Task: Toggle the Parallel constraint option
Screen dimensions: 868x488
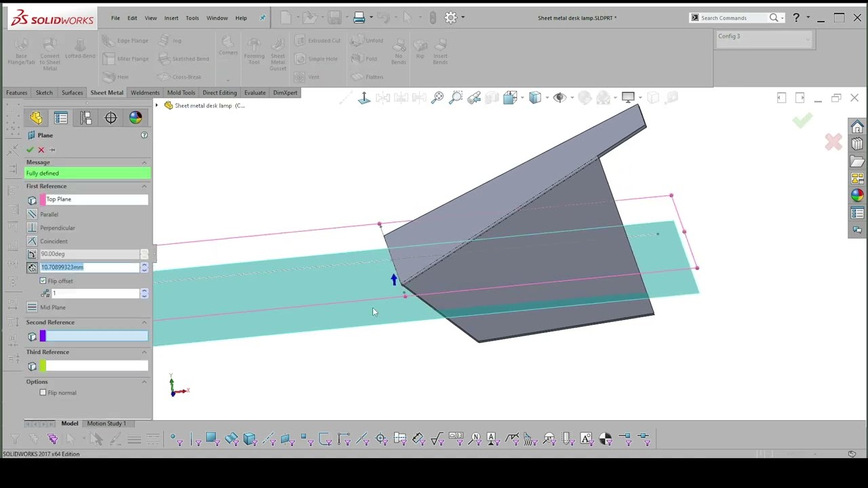Action: pyautogui.click(x=32, y=214)
